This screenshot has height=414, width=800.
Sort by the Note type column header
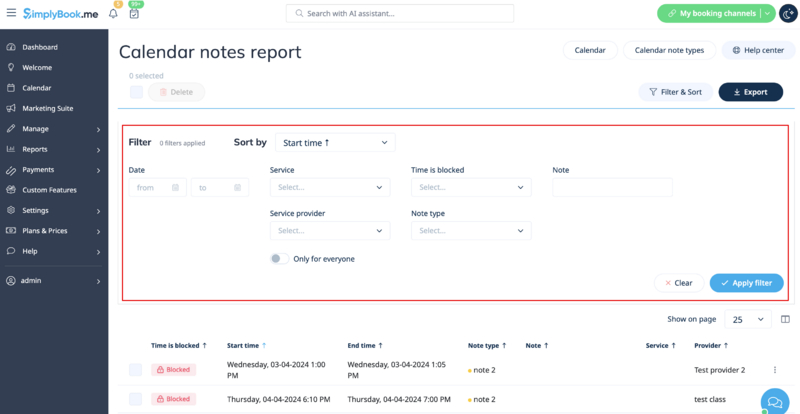click(x=487, y=346)
